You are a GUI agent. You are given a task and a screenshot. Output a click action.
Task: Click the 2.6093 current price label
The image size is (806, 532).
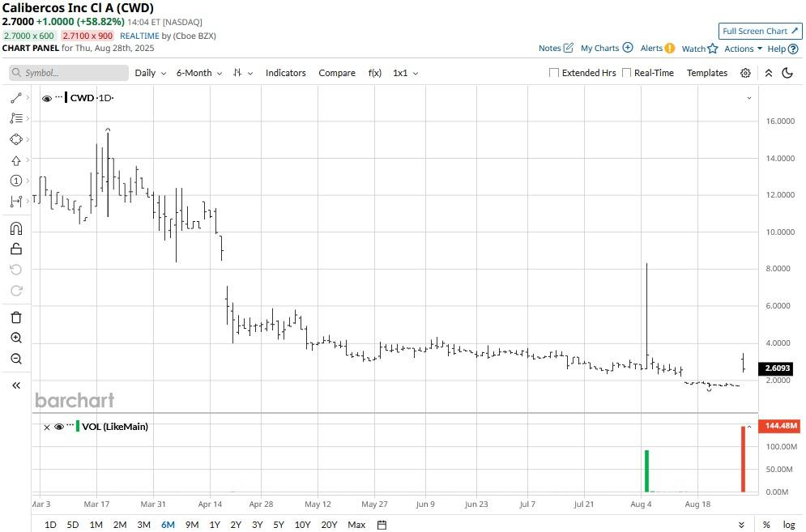(x=777, y=368)
